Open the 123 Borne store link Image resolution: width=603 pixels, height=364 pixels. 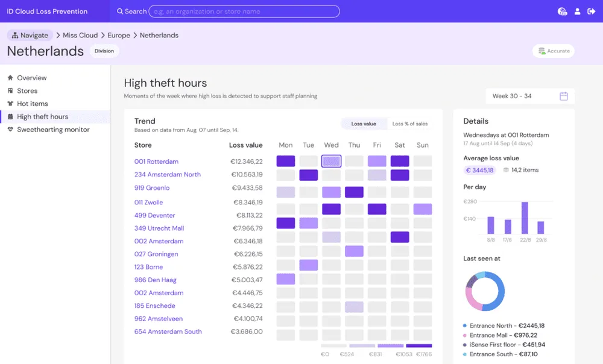(148, 267)
